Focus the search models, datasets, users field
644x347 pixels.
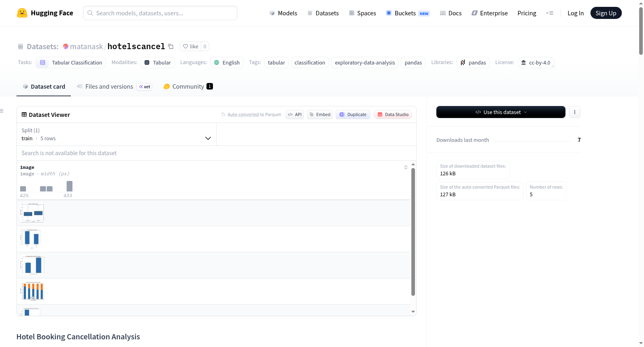(x=160, y=13)
